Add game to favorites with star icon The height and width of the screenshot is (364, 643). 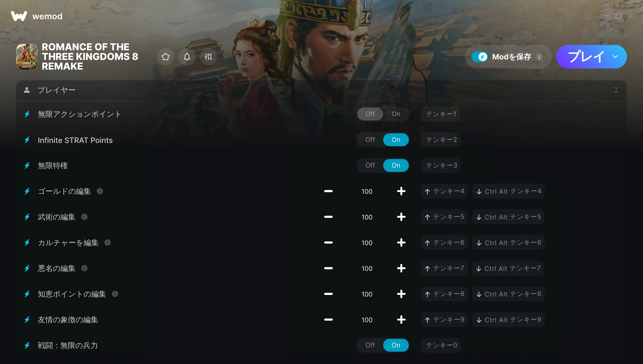(166, 57)
